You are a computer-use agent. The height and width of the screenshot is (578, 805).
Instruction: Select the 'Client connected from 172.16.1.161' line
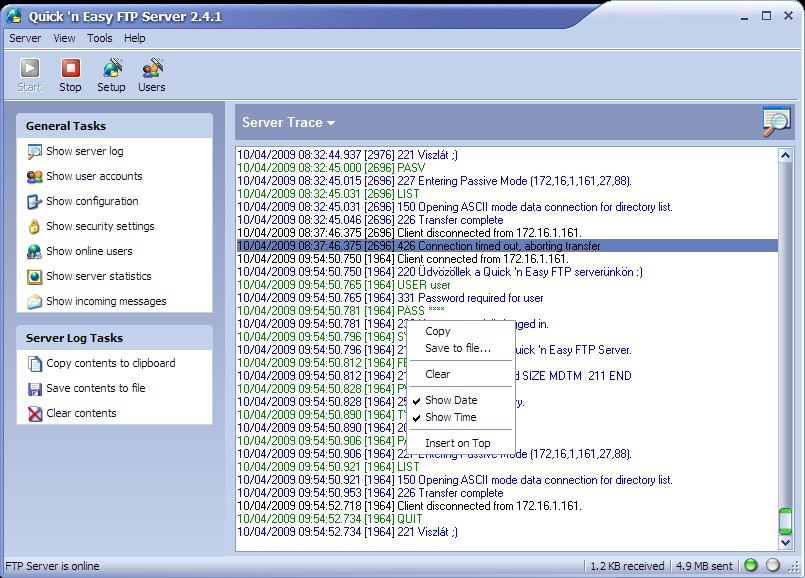pyautogui.click(x=403, y=259)
